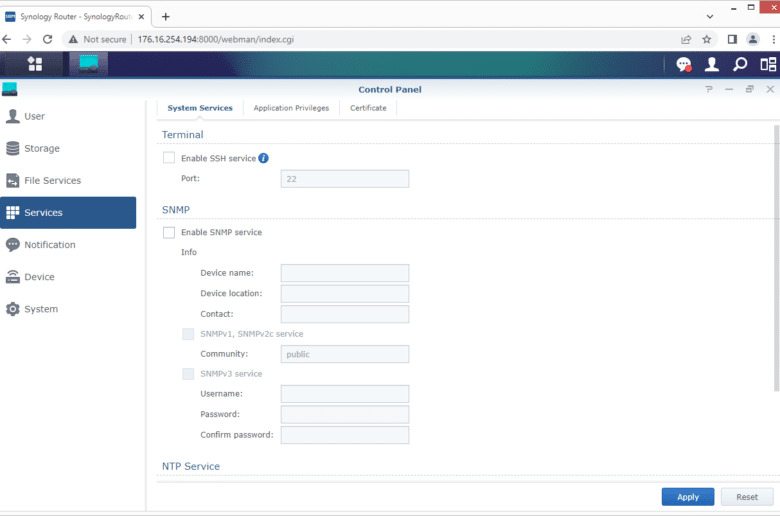Click the Device location field
Image resolution: width=780 pixels, height=516 pixels.
(x=345, y=294)
